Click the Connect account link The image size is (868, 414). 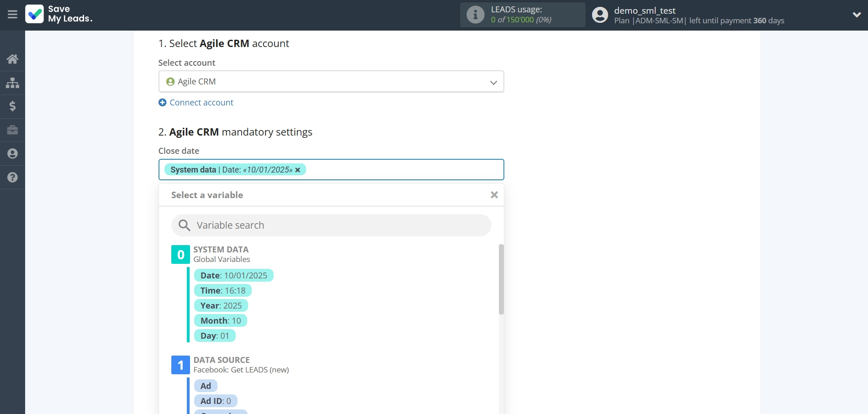pyautogui.click(x=201, y=103)
